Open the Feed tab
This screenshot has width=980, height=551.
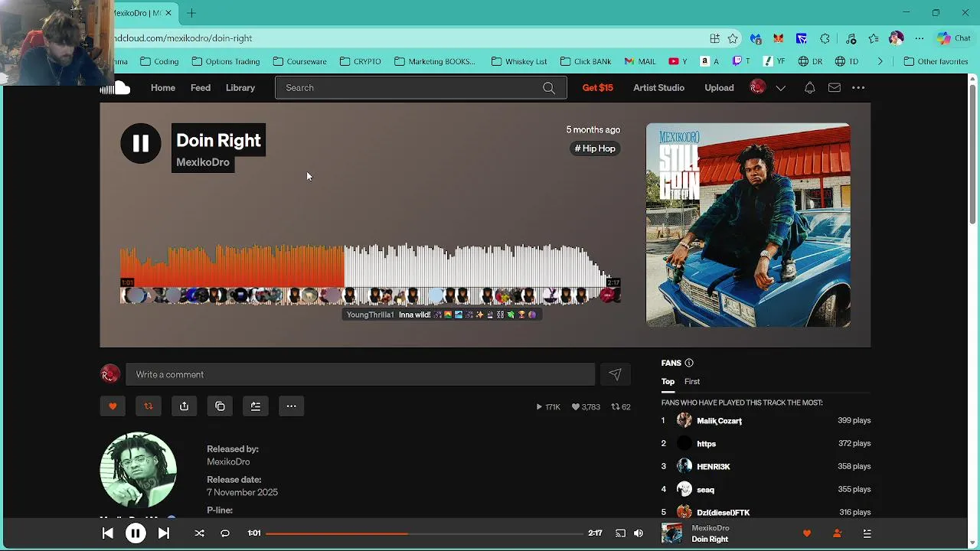201,88
